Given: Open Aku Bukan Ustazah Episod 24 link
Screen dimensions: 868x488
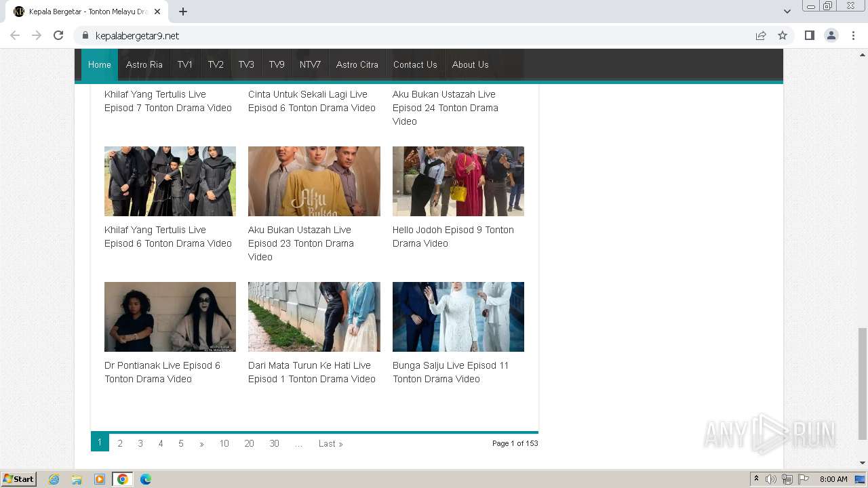Looking at the screenshot, I should [x=446, y=108].
